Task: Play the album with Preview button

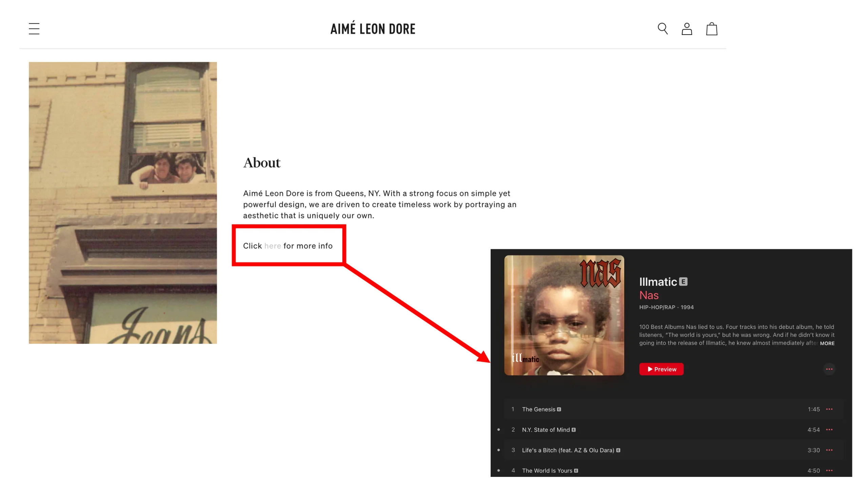Action: coord(661,369)
